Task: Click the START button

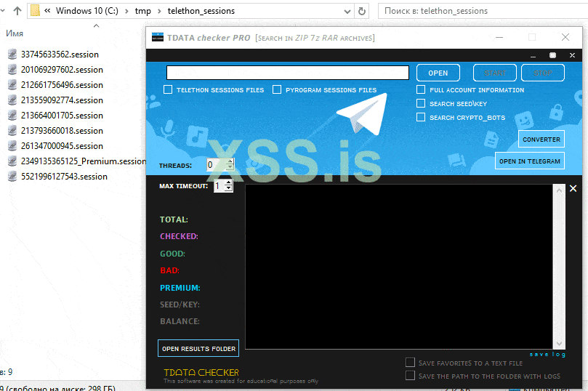Action: tap(495, 73)
